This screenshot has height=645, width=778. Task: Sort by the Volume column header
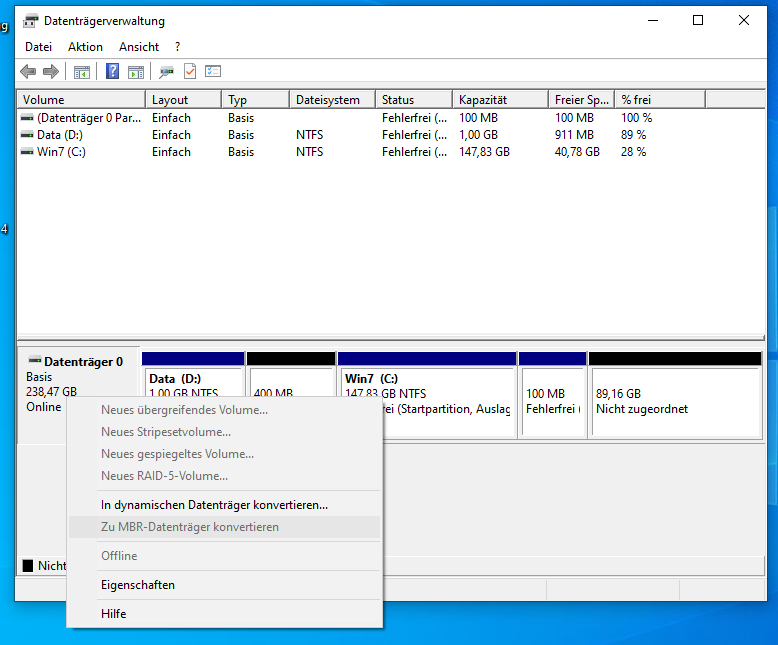(81, 100)
